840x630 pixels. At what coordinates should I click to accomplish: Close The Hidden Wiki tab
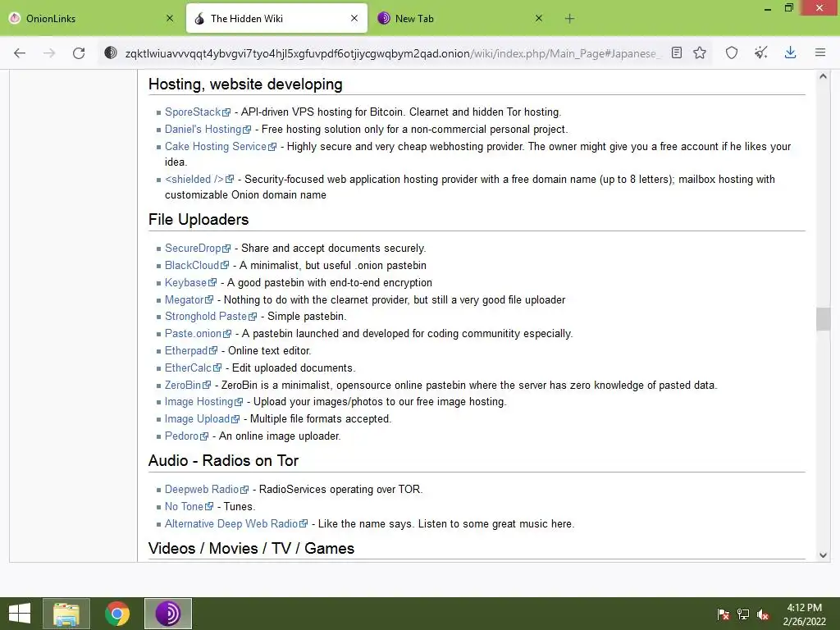pos(354,18)
